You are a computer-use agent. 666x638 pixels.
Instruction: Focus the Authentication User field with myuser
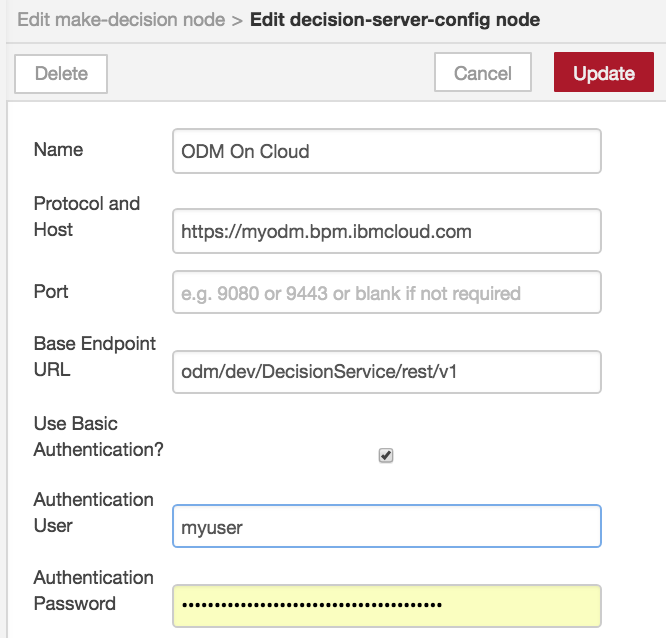(x=387, y=526)
